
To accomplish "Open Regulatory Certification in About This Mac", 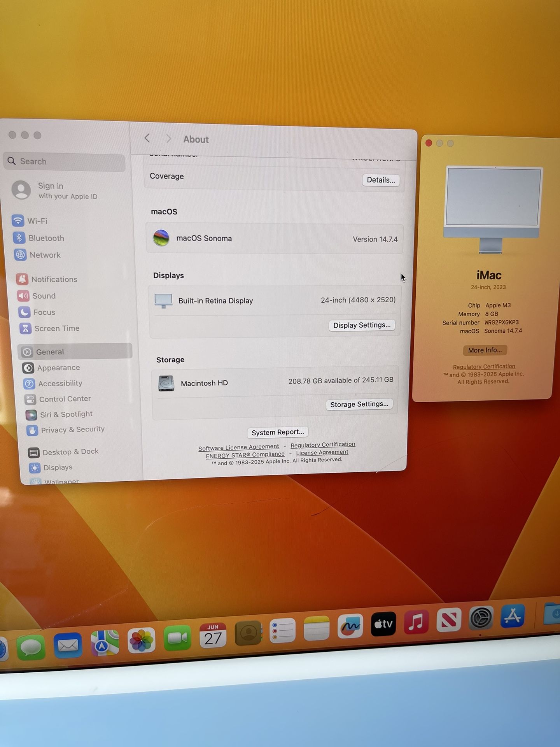I will pyautogui.click(x=484, y=366).
